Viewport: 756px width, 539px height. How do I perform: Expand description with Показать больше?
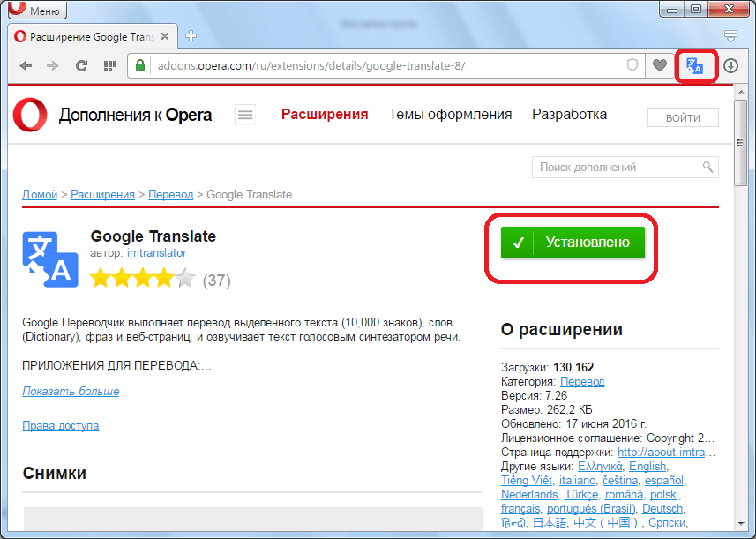click(71, 391)
